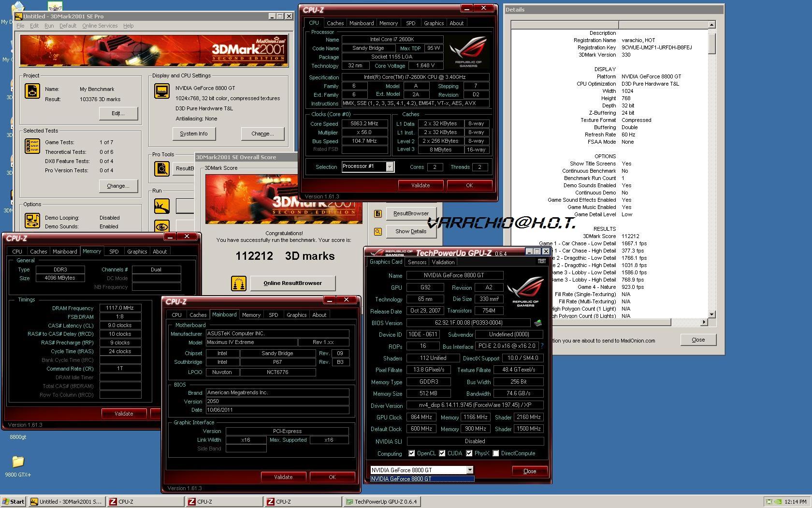Viewport: 812px width, 508px height.
Task: Click the Selected Tests checklist icon
Action: click(x=32, y=146)
